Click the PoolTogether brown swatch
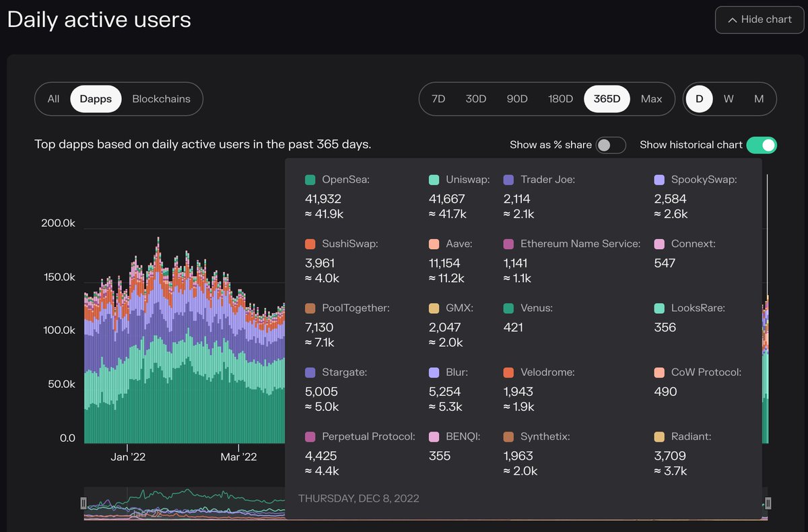 tap(310, 308)
